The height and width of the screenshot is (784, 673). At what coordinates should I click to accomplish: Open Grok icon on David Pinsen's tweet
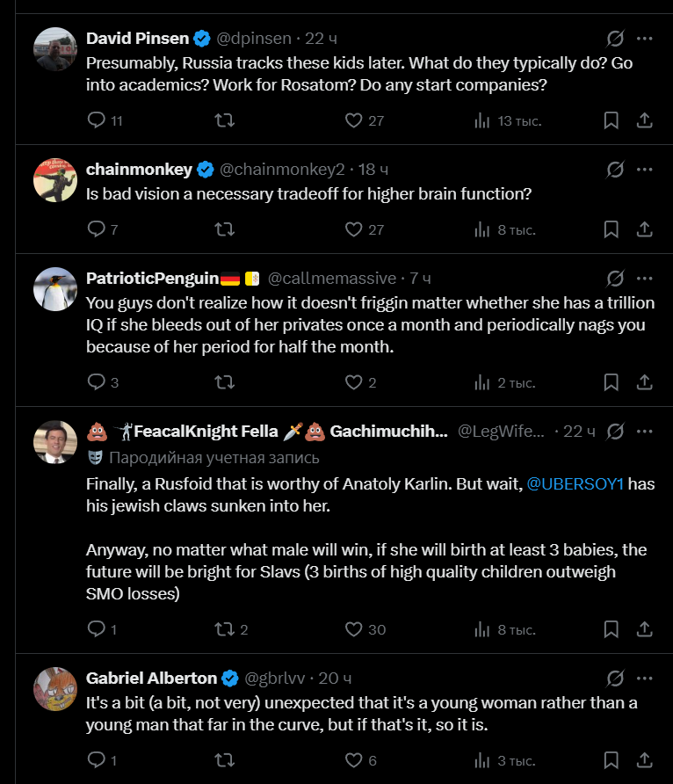pyautogui.click(x=615, y=39)
